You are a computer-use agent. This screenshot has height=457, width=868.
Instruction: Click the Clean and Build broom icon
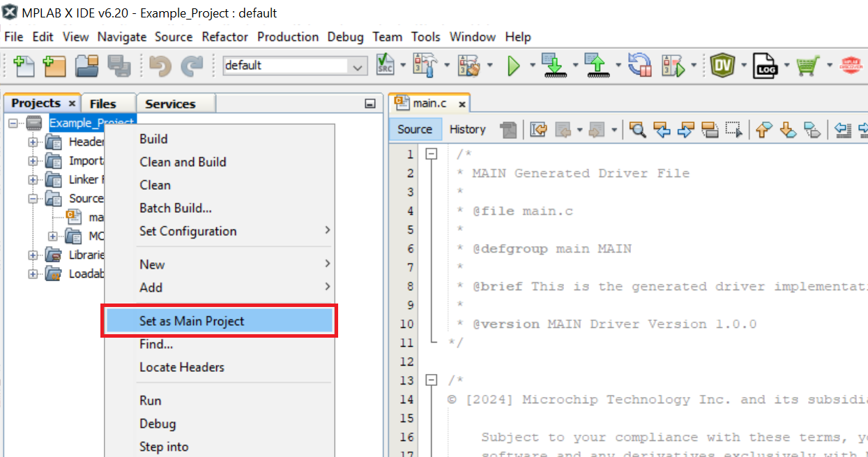pos(468,66)
